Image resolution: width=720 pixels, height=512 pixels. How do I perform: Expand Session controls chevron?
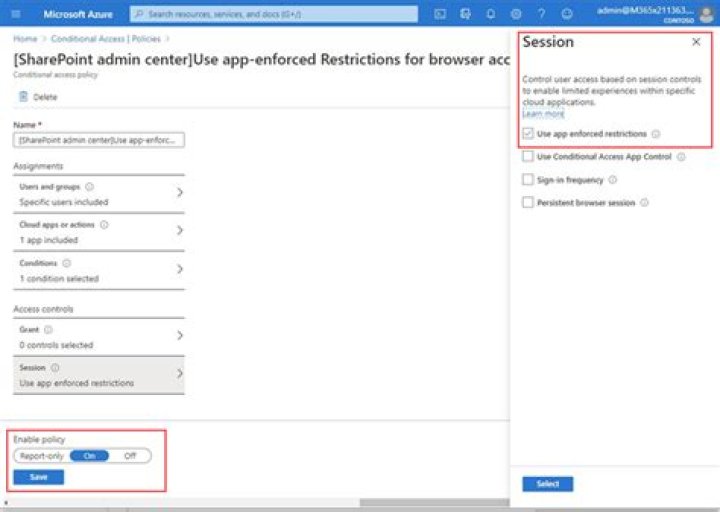(x=180, y=374)
